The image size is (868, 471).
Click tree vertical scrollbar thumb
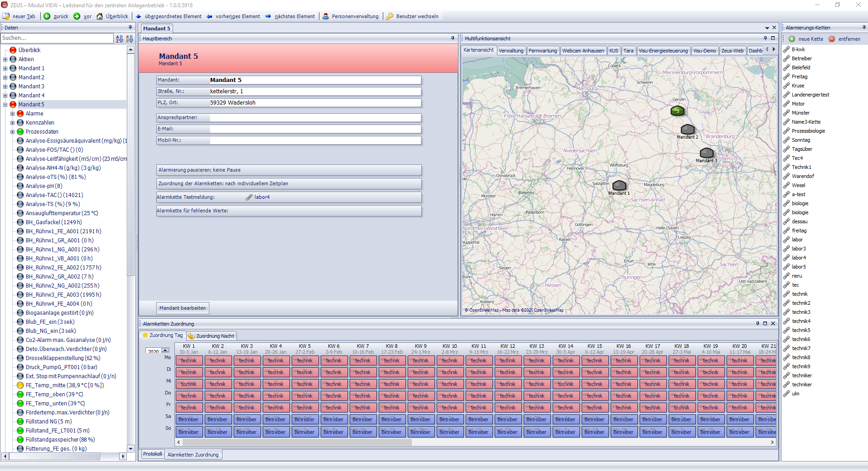[x=131, y=164]
